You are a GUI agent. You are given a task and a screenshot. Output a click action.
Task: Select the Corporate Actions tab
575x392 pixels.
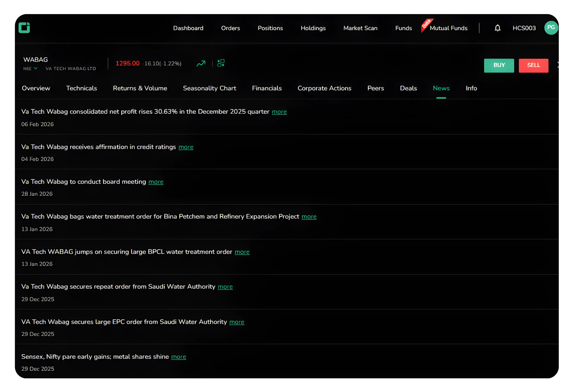[x=324, y=88]
